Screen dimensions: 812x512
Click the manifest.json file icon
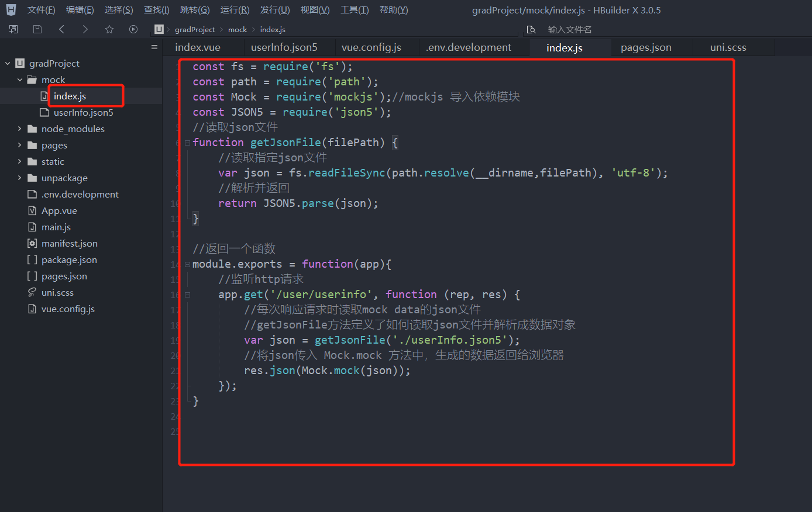32,243
